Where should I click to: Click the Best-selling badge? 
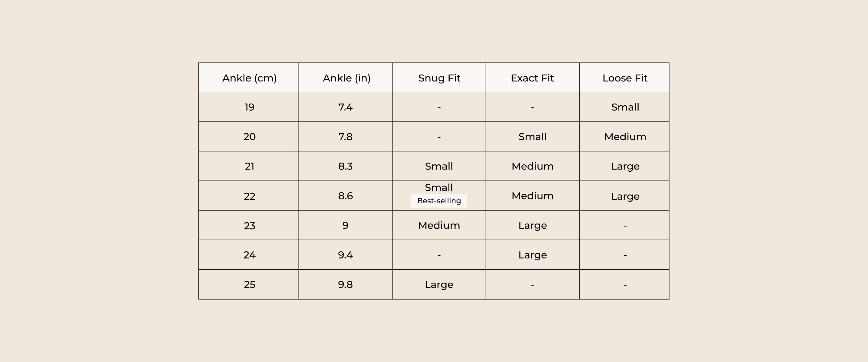tap(439, 201)
